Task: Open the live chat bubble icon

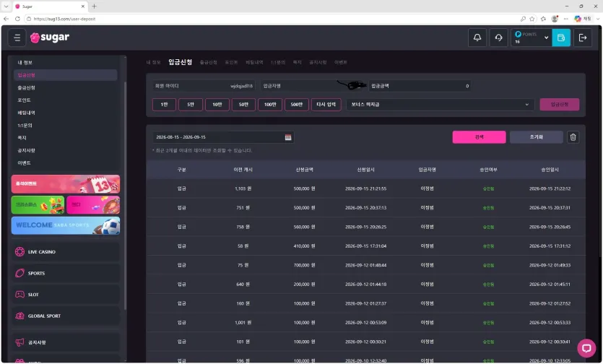Action: click(x=586, y=348)
